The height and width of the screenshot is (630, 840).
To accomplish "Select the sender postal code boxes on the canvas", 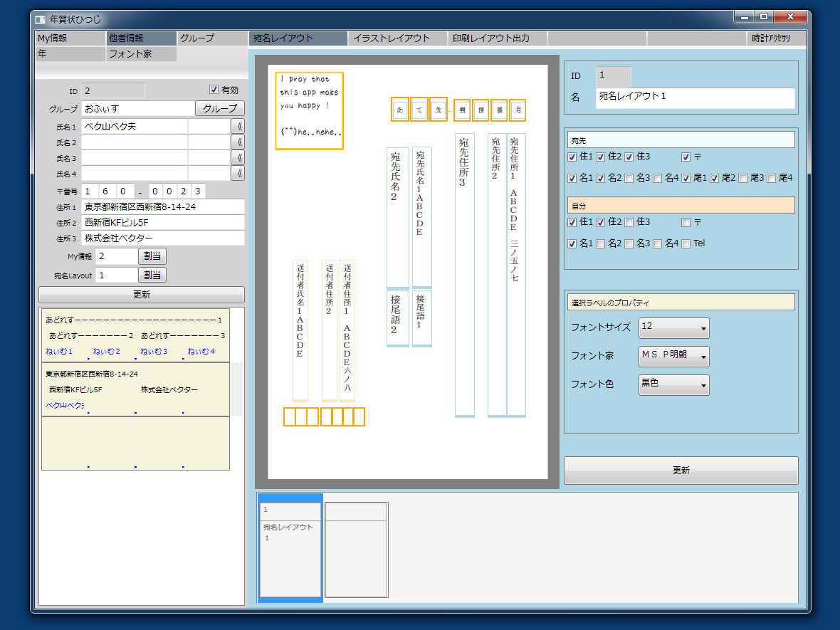I will [x=324, y=416].
